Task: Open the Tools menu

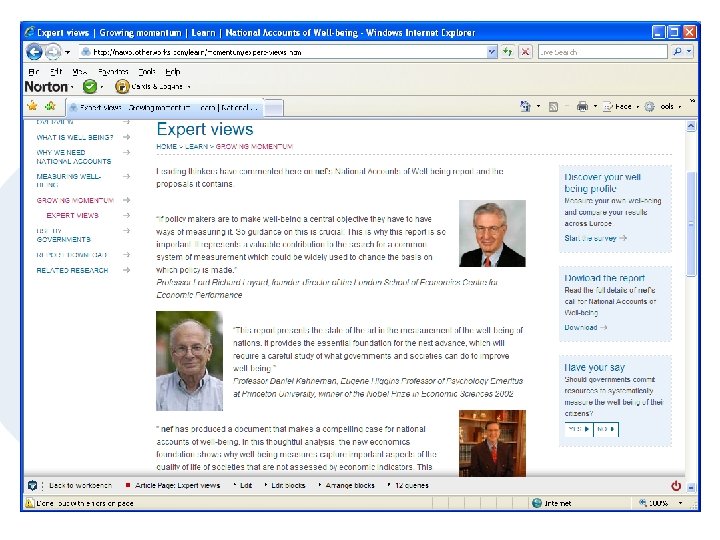Action: click(x=147, y=72)
